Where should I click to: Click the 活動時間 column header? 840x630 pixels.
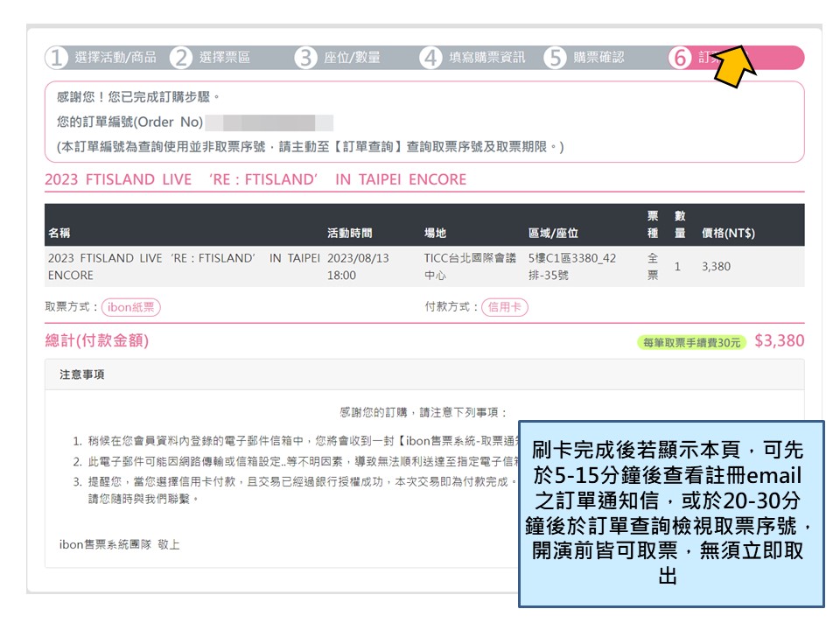click(x=349, y=233)
